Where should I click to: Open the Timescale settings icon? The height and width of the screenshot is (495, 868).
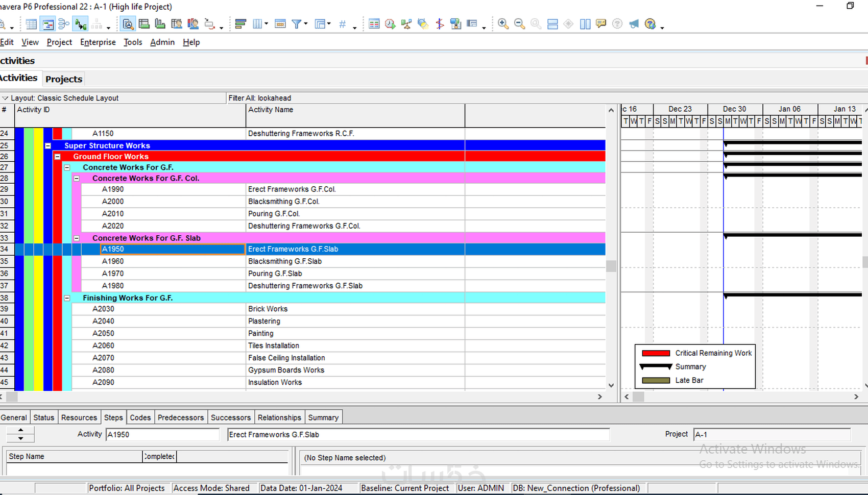[x=280, y=24]
